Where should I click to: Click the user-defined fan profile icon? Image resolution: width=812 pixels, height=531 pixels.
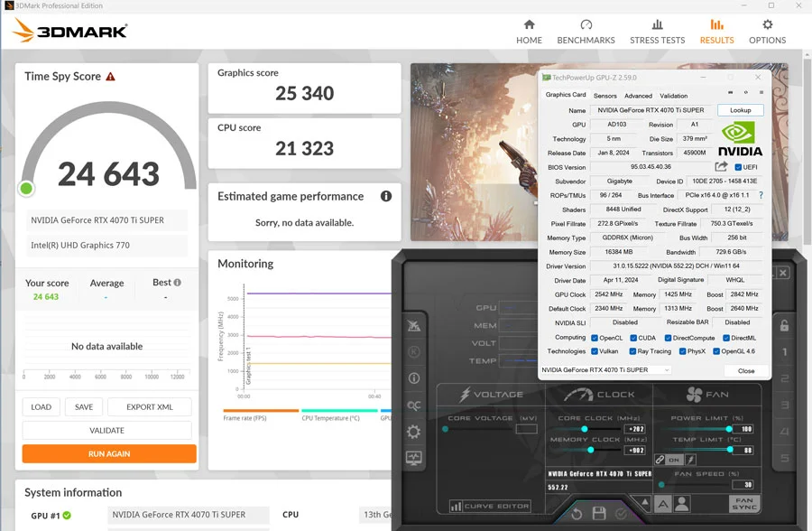point(682,504)
